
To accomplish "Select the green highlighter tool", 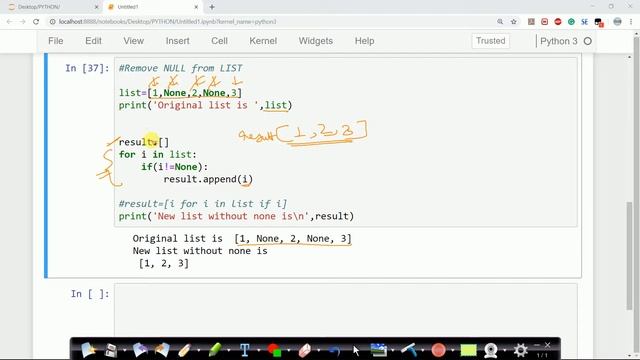I will [x=215, y=350].
